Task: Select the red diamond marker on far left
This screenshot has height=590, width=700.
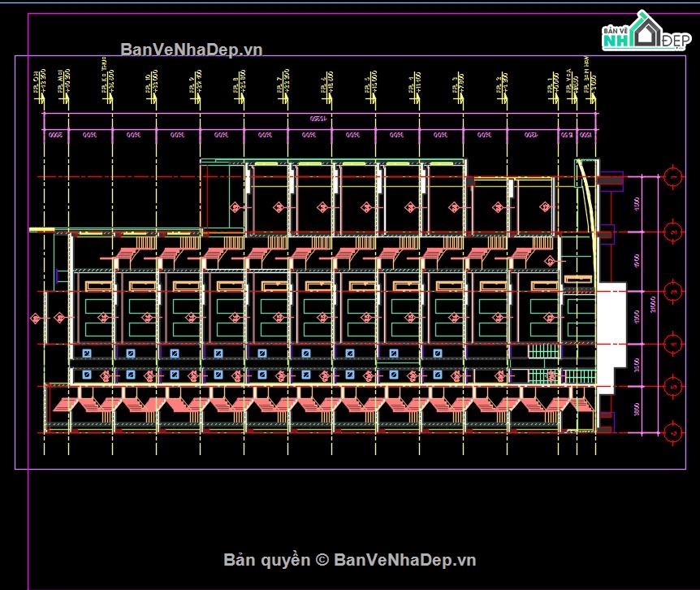Action: (35, 319)
